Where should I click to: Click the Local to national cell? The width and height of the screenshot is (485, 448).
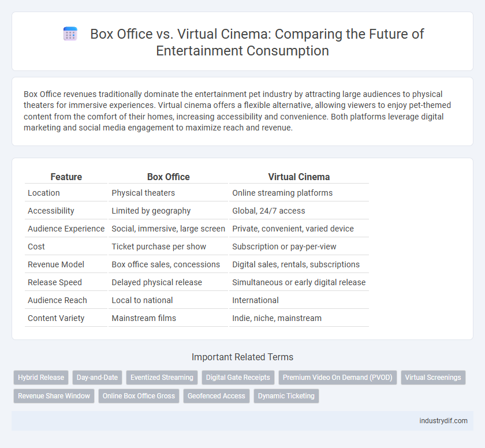point(168,301)
